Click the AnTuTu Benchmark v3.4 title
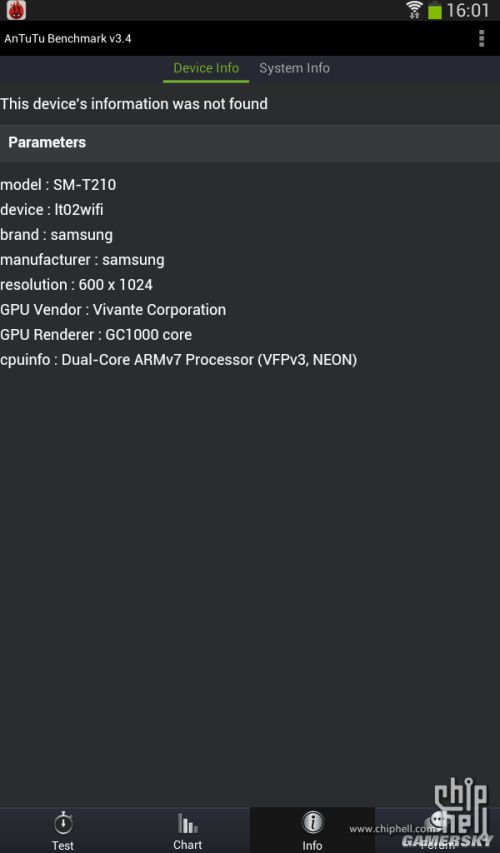The image size is (500, 853). click(x=67, y=39)
